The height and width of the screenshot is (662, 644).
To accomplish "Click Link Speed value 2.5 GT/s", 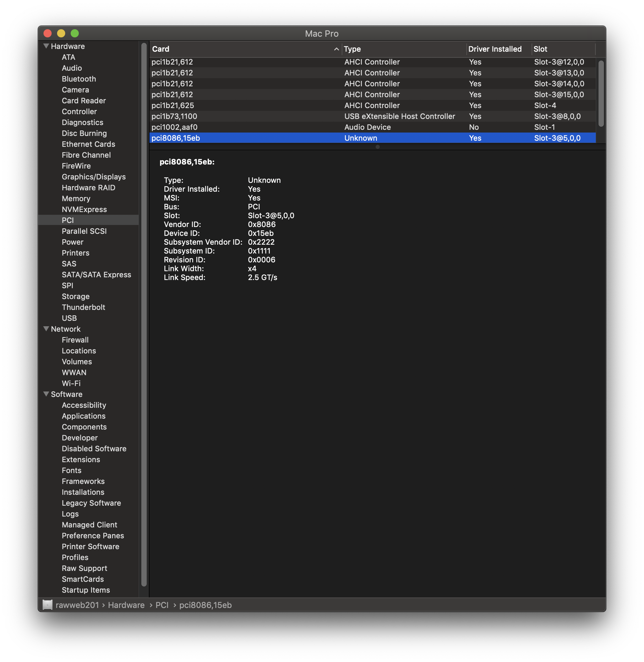I will click(263, 277).
